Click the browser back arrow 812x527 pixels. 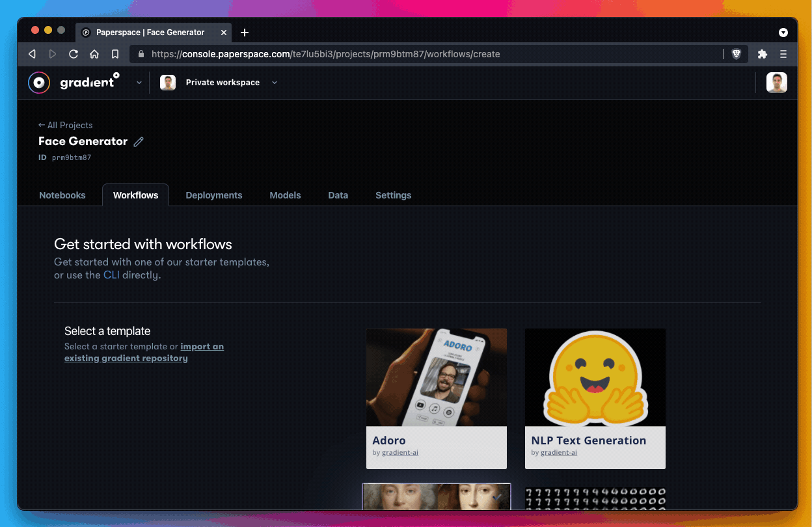32,54
